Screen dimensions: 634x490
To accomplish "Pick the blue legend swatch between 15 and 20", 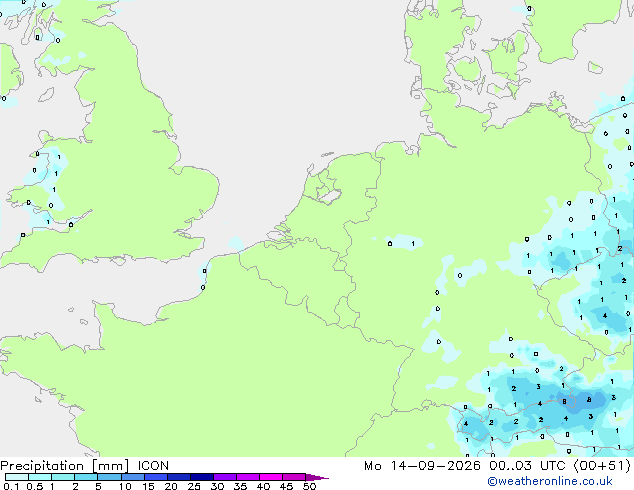I will point(155,477).
